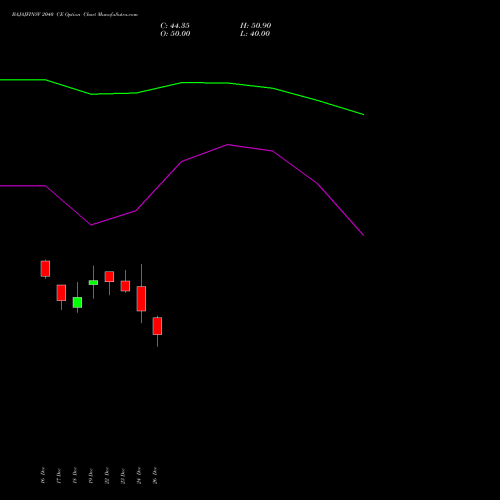Select the small green candlestick above 19 Dec

[x=93, y=282]
